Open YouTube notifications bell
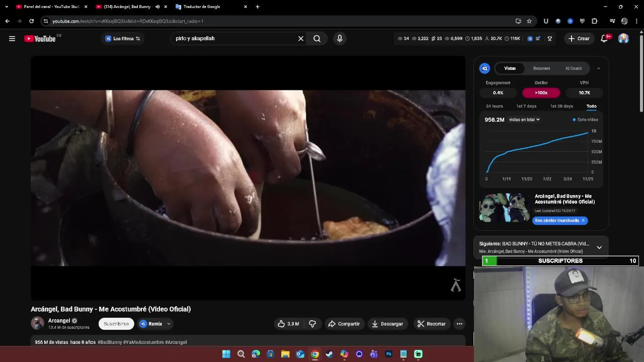 coord(604,38)
